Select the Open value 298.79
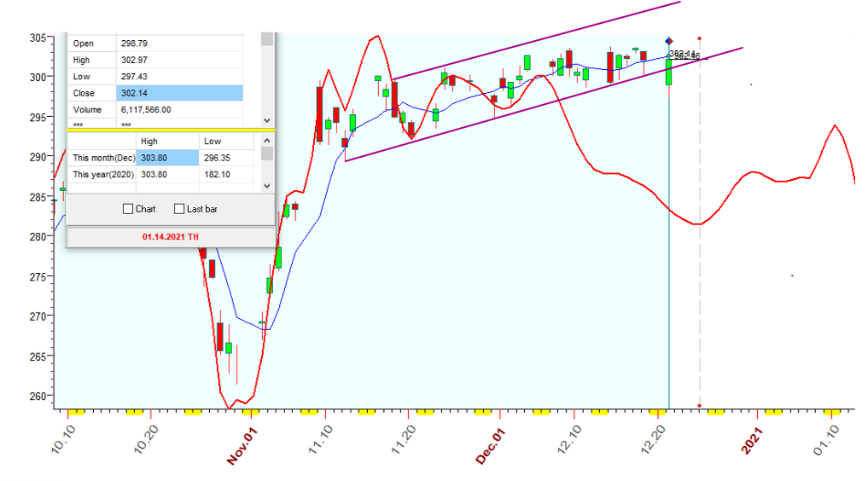The width and height of the screenshot is (868, 481). [x=179, y=43]
